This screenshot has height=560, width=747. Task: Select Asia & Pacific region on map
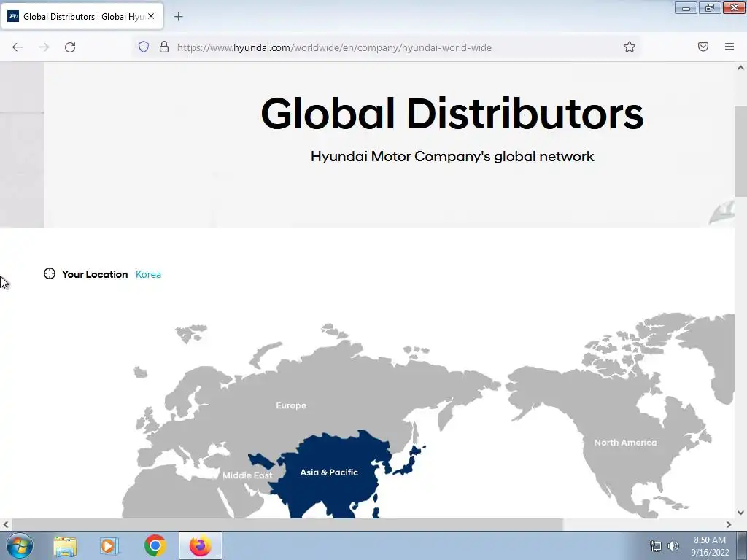pyautogui.click(x=329, y=472)
